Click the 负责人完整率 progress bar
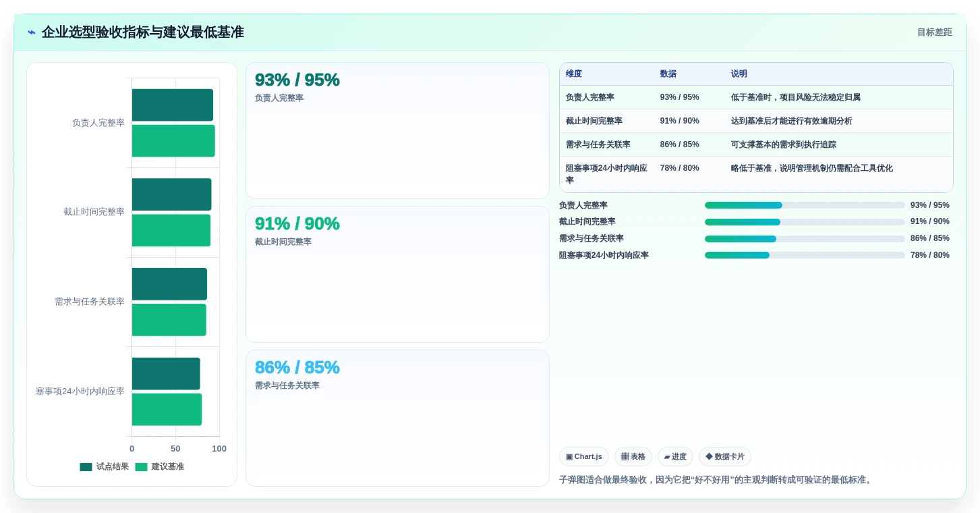 [x=805, y=205]
